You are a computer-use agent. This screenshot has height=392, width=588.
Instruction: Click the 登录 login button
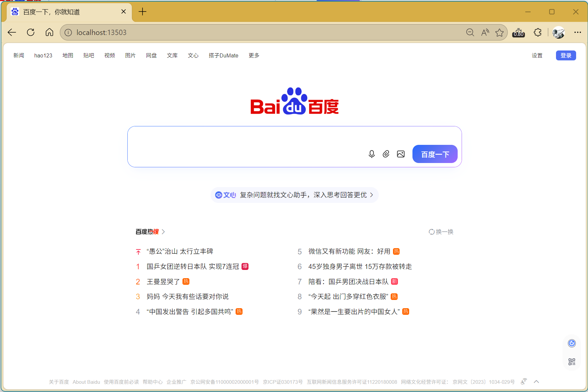point(566,55)
